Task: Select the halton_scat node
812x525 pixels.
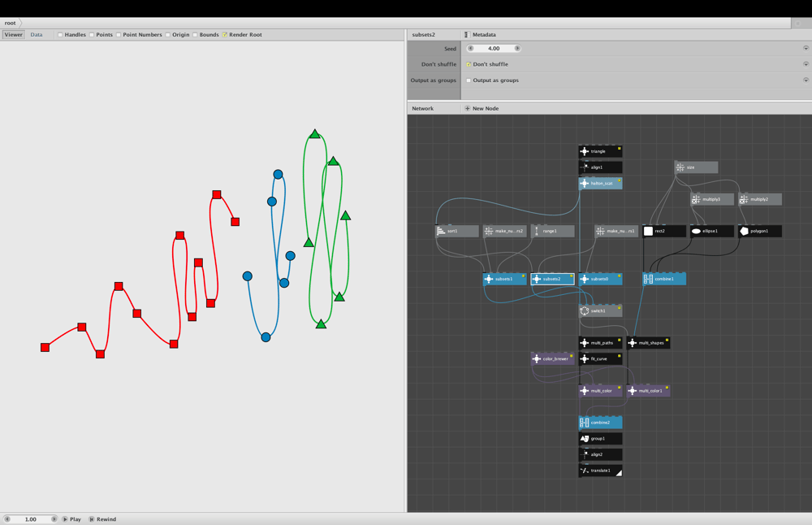Action: click(600, 183)
